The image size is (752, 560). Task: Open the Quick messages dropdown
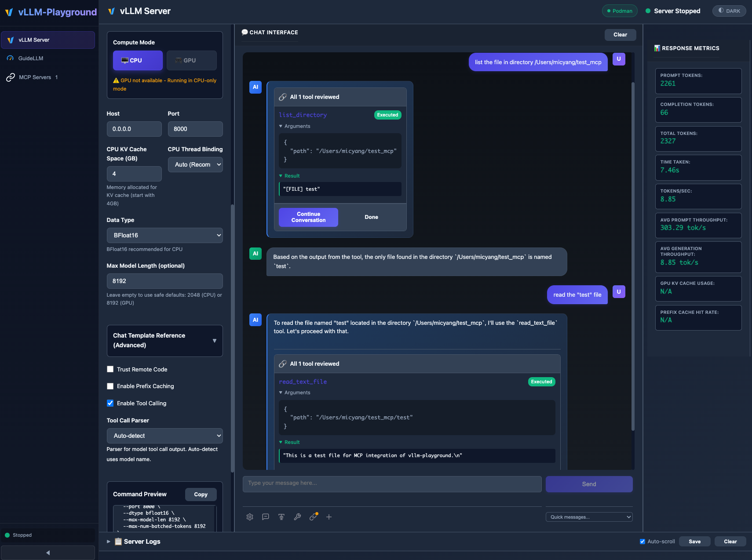[x=589, y=516]
